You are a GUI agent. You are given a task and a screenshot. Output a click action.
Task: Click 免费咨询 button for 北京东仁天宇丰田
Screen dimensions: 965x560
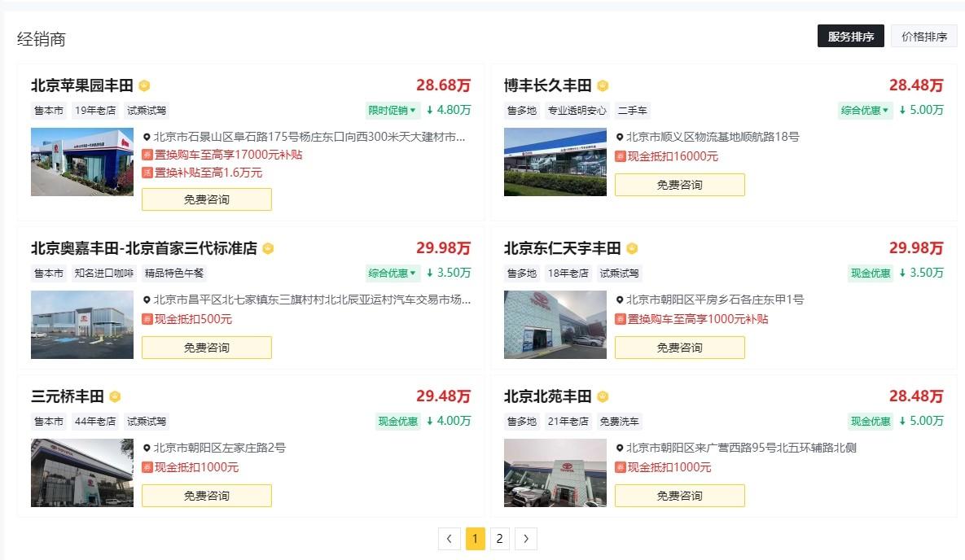pos(679,348)
